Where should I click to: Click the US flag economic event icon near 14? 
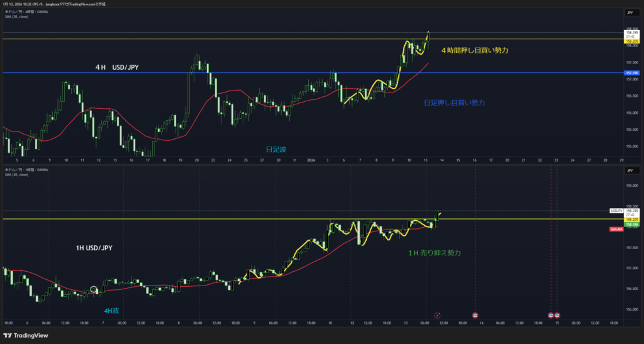[475, 314]
